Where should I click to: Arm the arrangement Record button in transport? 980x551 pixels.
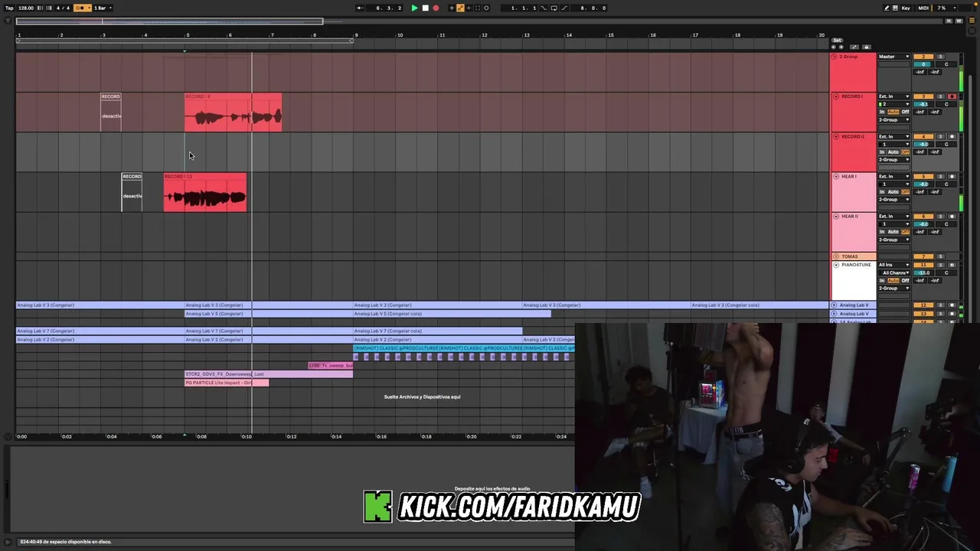pos(436,8)
